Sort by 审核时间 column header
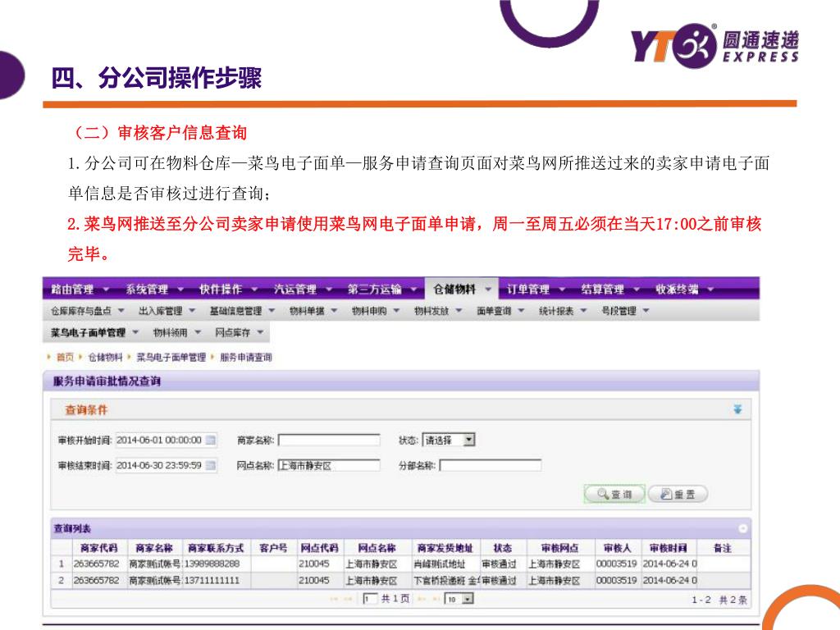Image resolution: width=840 pixels, height=630 pixels. click(x=669, y=548)
